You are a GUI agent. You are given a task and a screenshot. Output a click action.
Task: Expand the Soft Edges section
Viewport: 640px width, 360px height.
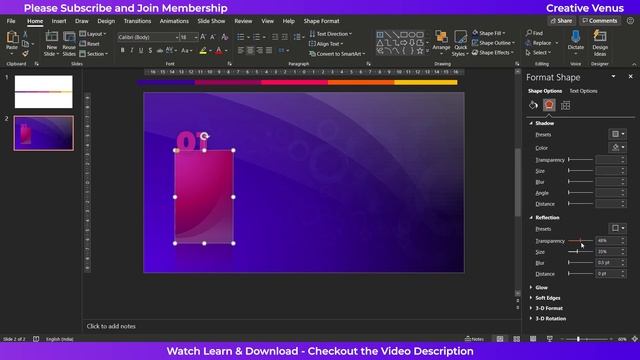click(531, 298)
